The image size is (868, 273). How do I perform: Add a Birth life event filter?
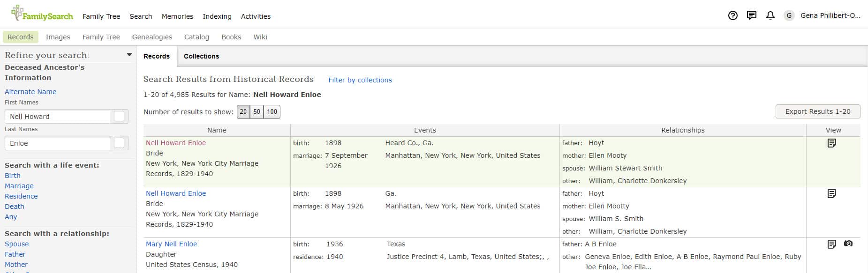tap(13, 176)
